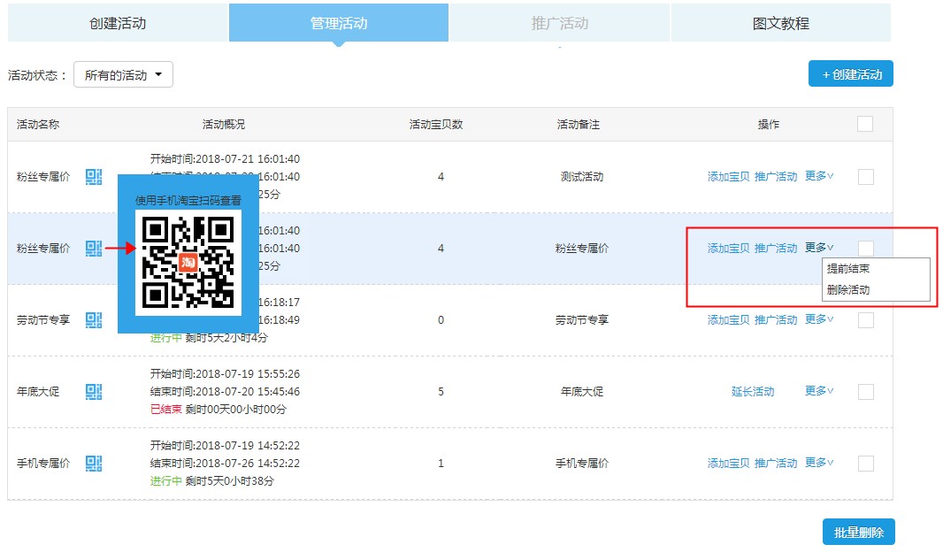Click 推广活动 link in the highlighted row
Screen dimensions: 943x560
(x=776, y=248)
